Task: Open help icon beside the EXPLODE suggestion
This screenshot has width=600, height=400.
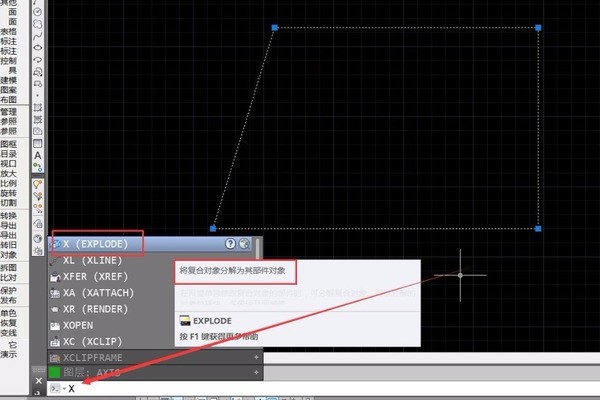Action: pos(230,243)
